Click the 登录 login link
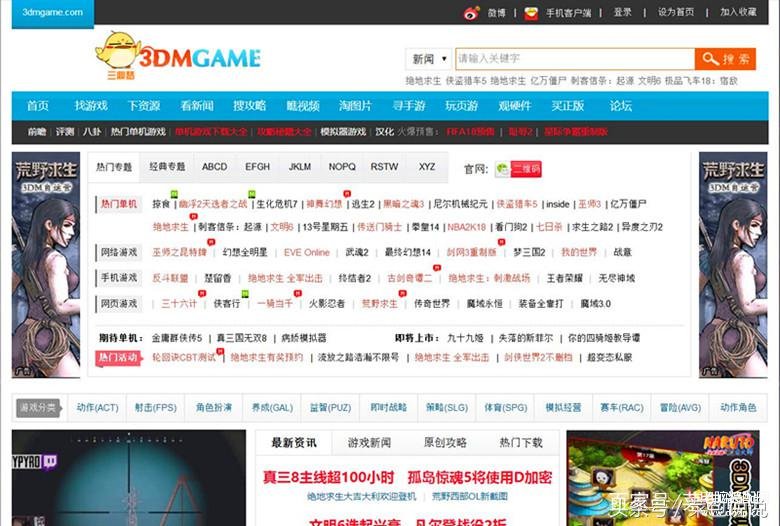 click(622, 12)
